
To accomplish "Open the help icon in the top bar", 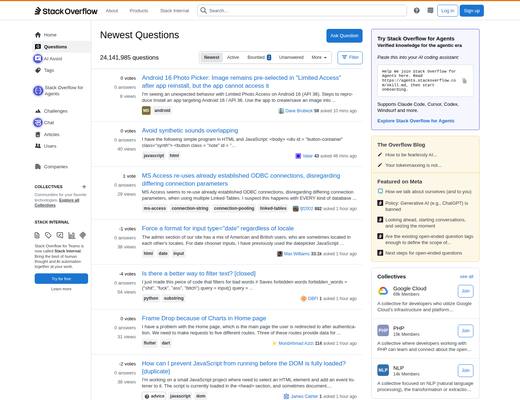I will point(417,11).
